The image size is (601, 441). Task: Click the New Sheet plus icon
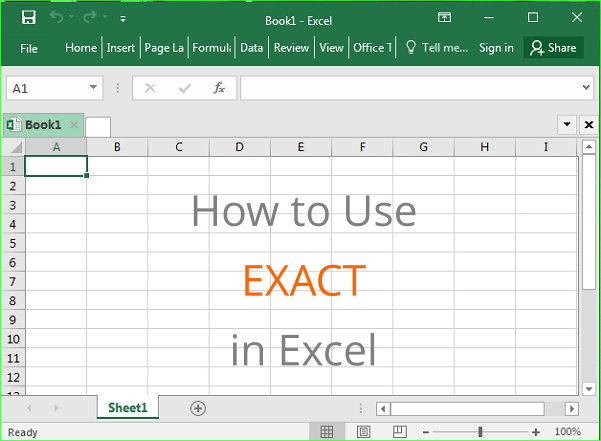tap(198, 408)
